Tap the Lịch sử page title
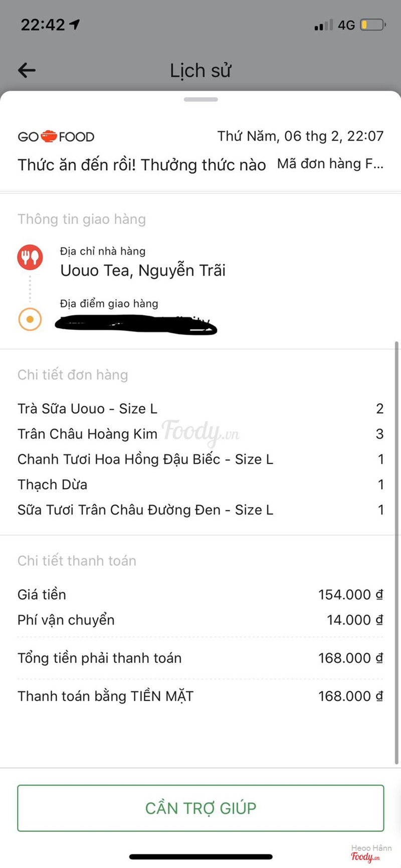 click(x=200, y=71)
